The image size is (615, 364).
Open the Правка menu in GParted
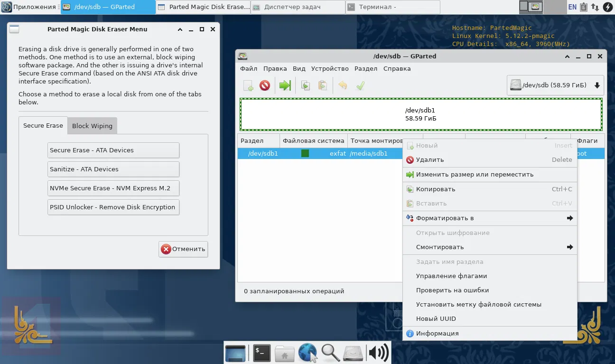[275, 68]
